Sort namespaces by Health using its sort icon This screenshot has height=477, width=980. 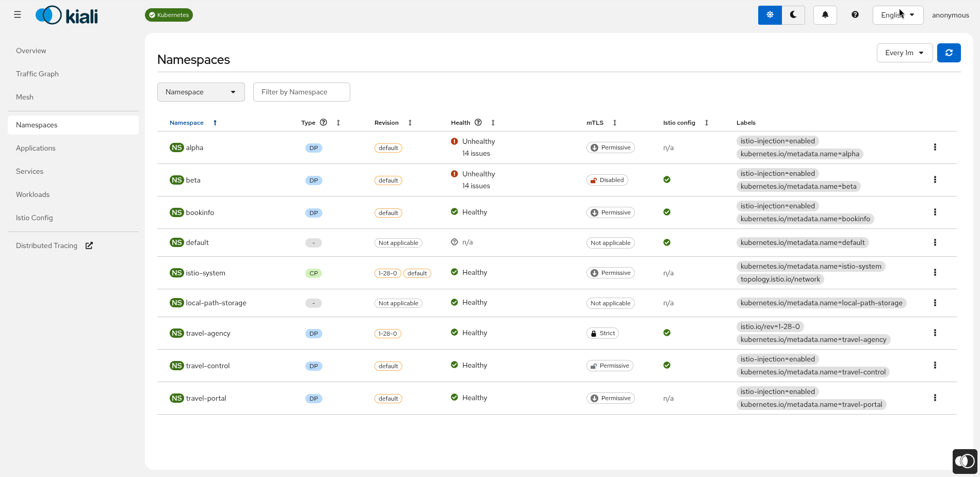[493, 123]
